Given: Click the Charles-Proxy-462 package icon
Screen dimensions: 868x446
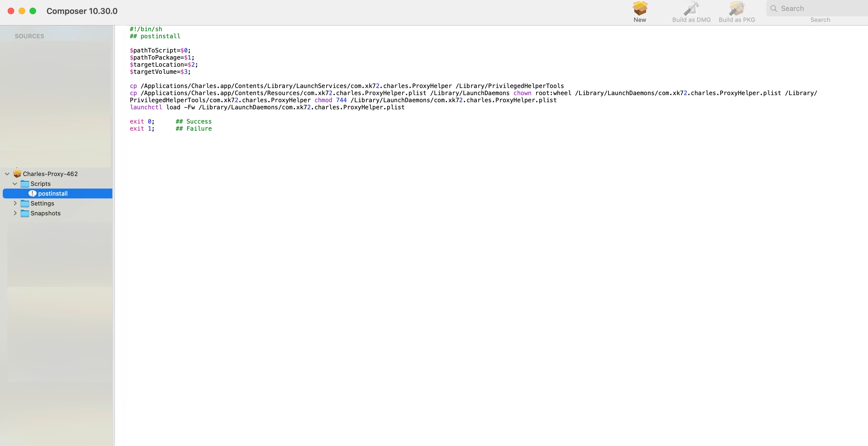Looking at the screenshot, I should pos(17,174).
